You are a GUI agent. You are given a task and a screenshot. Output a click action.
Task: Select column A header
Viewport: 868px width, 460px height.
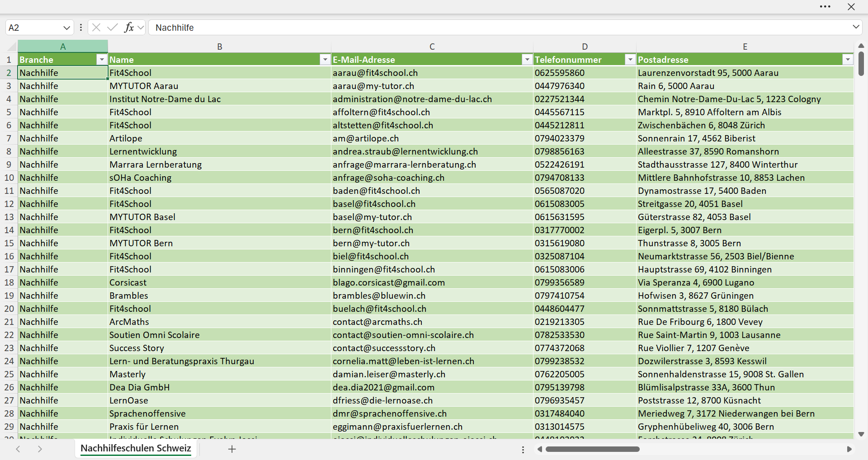click(63, 47)
